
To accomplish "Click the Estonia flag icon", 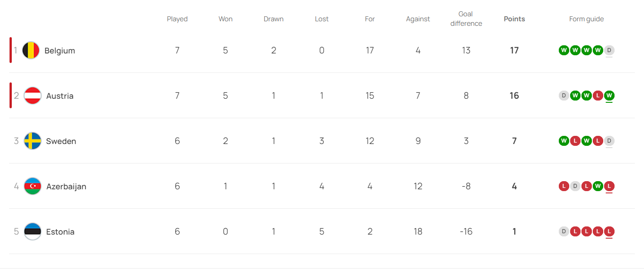I will click(33, 231).
